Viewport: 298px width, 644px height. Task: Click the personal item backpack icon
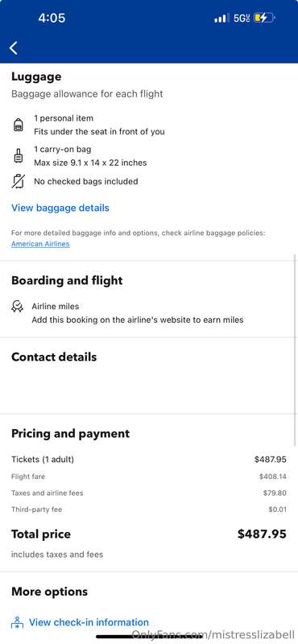[x=18, y=125]
